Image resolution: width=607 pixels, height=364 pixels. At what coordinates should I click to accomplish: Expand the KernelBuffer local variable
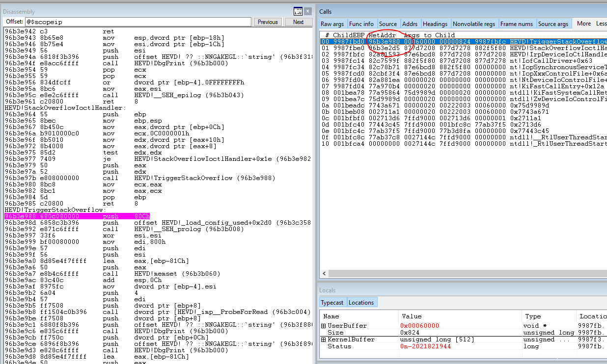(x=324, y=339)
